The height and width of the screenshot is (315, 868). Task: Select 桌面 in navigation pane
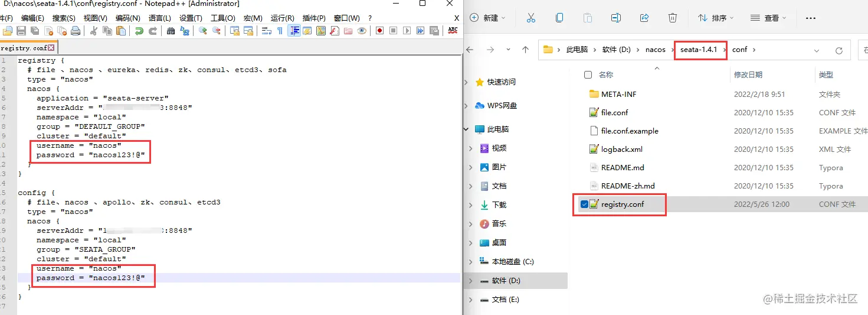(x=499, y=242)
